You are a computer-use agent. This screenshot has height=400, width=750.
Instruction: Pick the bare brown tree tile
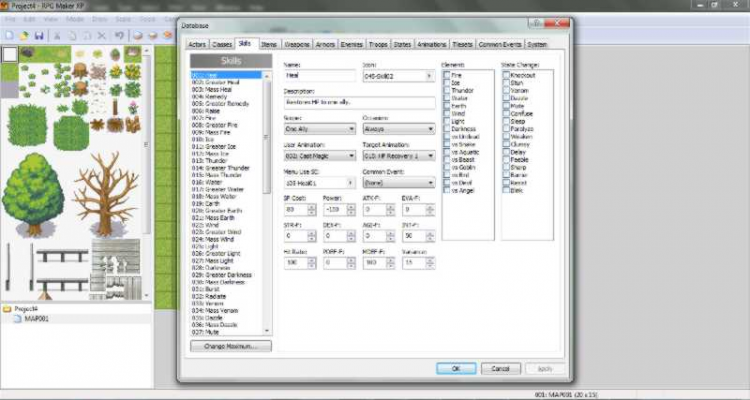pyautogui.click(x=106, y=194)
